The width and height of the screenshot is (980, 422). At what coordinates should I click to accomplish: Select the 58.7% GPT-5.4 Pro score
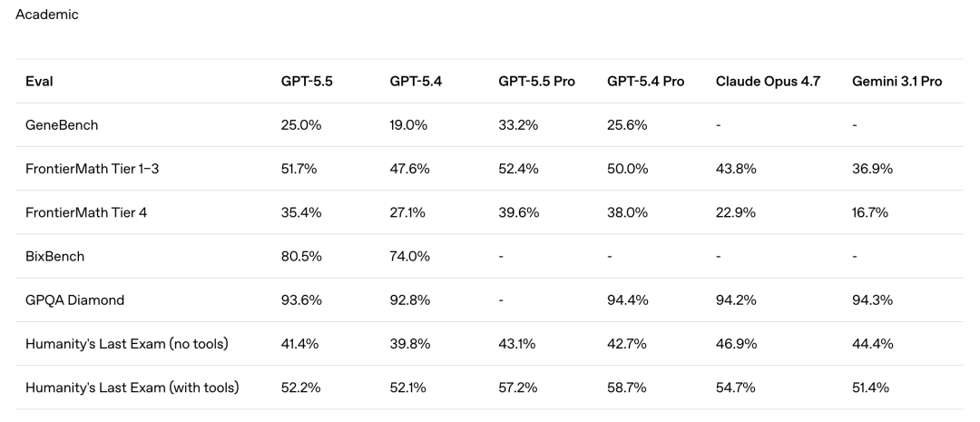tap(627, 388)
